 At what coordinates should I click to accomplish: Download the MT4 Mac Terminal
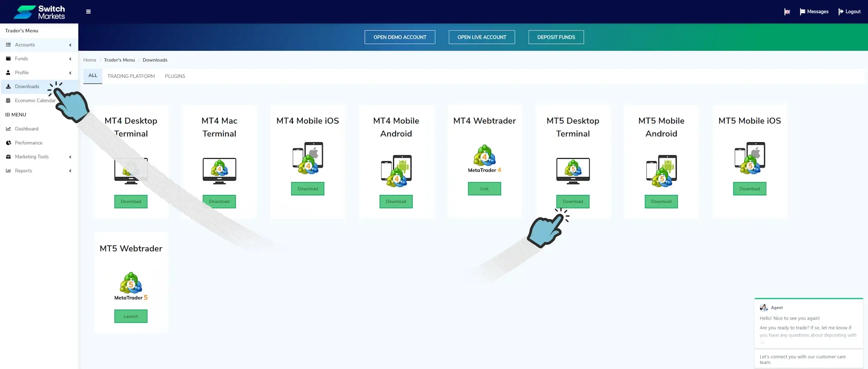pyautogui.click(x=219, y=201)
